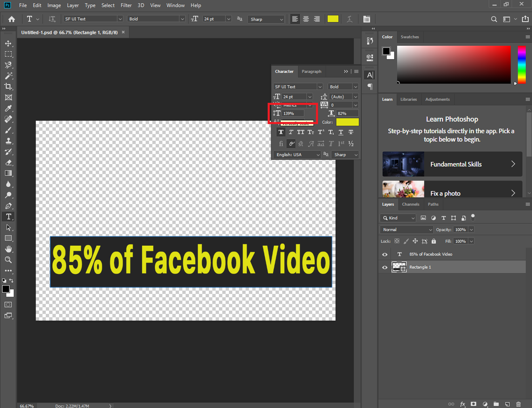Select the Eraser tool
Viewport: 532px width, 408px height.
tap(8, 162)
